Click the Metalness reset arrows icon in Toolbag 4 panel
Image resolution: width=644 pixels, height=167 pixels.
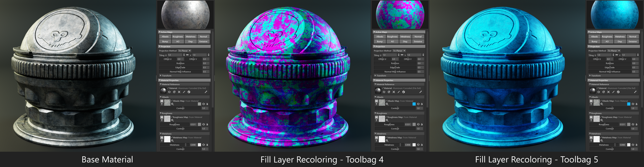click(418, 145)
